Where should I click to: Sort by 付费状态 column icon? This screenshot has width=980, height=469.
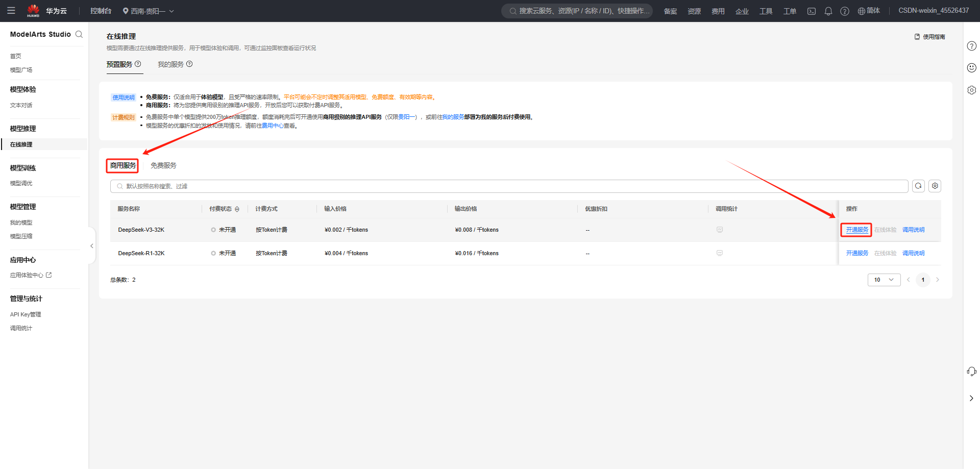237,209
